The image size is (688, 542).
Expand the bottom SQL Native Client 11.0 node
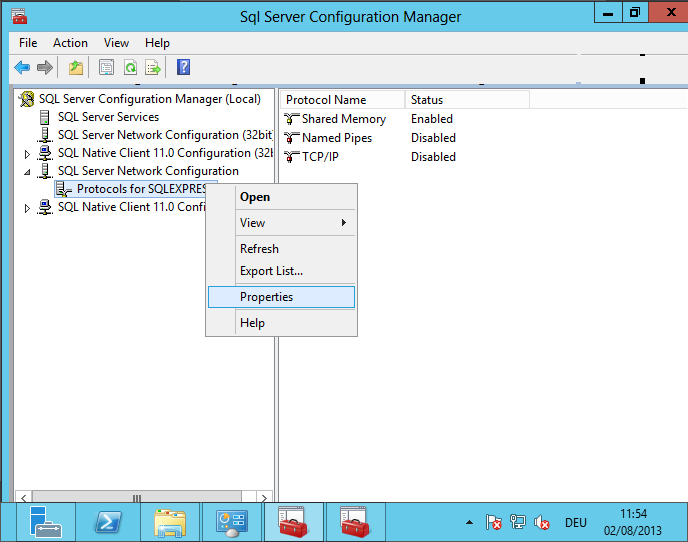pyautogui.click(x=28, y=208)
